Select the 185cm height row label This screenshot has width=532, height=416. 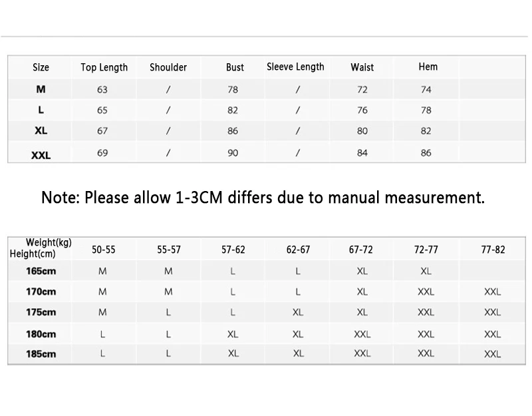pyautogui.click(x=41, y=354)
